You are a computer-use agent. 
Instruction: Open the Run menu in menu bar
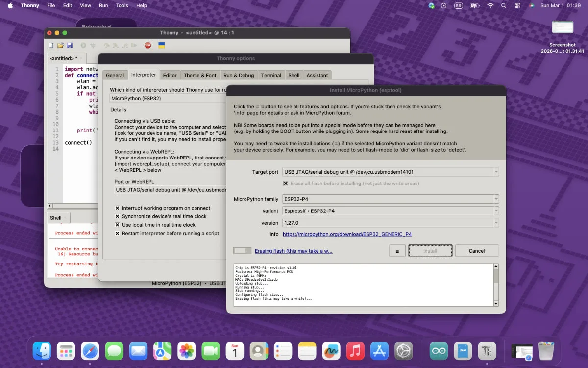coord(103,5)
